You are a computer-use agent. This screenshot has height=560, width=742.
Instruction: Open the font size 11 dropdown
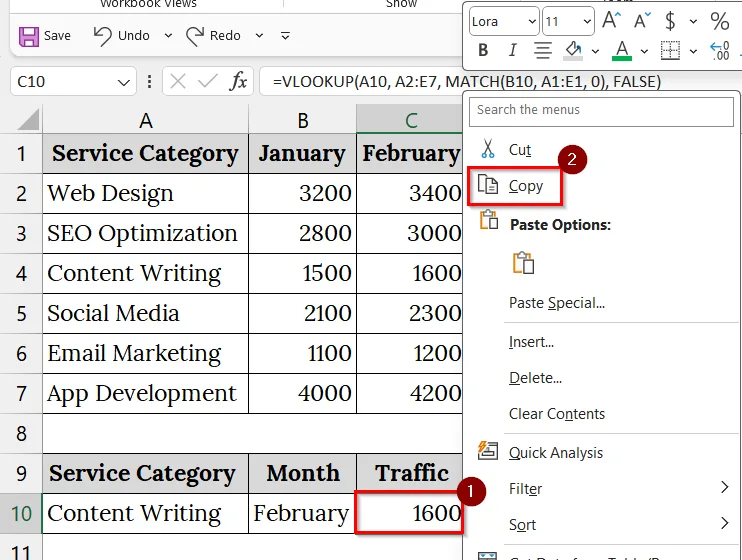pyautogui.click(x=587, y=21)
